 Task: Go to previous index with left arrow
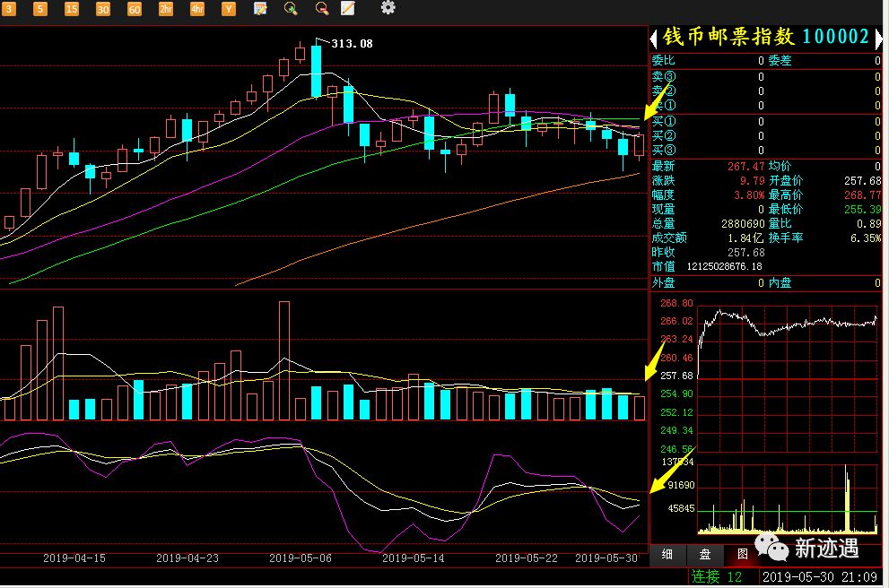653,38
